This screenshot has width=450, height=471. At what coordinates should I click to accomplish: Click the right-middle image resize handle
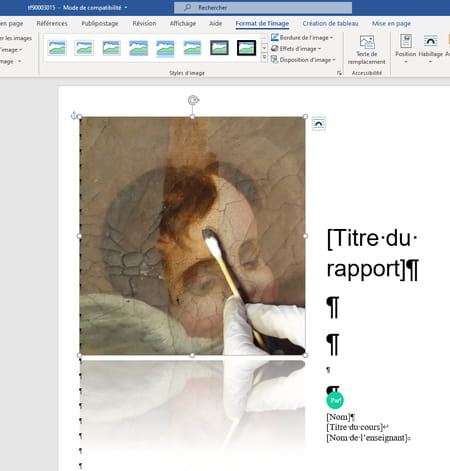point(305,236)
